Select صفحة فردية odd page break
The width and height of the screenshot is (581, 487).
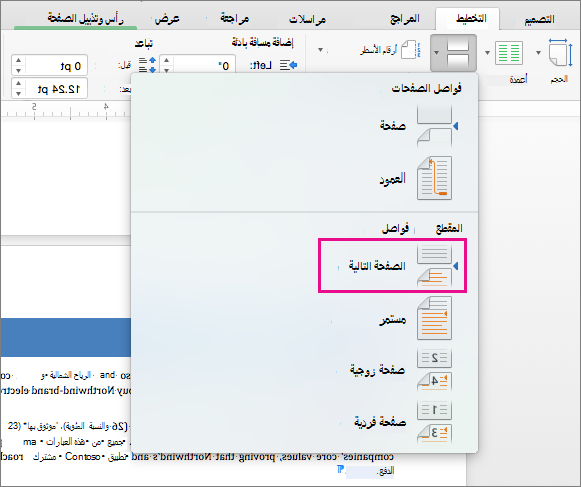click(x=403, y=422)
